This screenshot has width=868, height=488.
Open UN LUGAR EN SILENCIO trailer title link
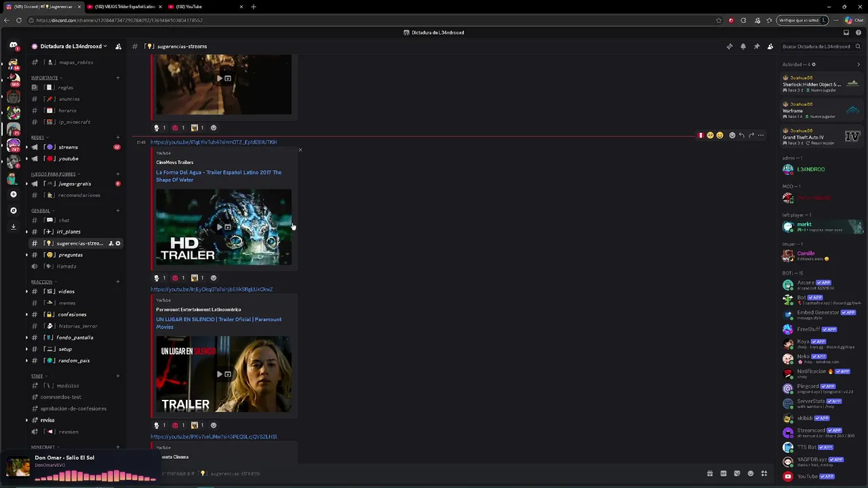[x=218, y=323]
